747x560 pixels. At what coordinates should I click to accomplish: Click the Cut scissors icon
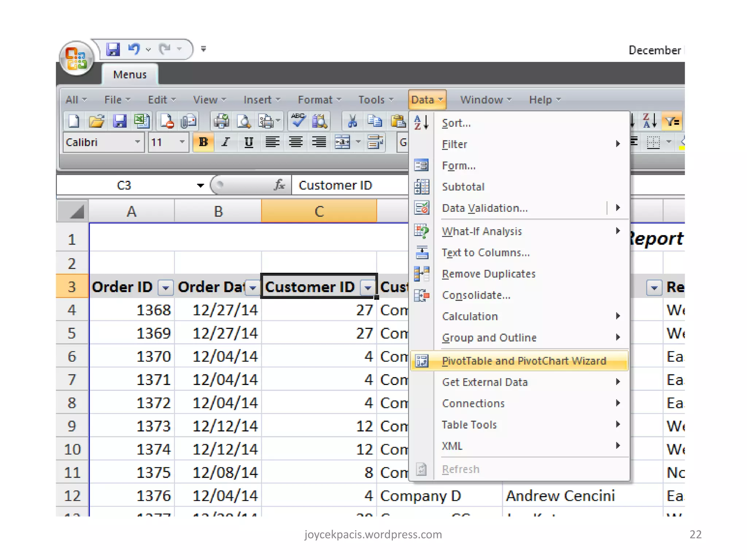point(352,121)
